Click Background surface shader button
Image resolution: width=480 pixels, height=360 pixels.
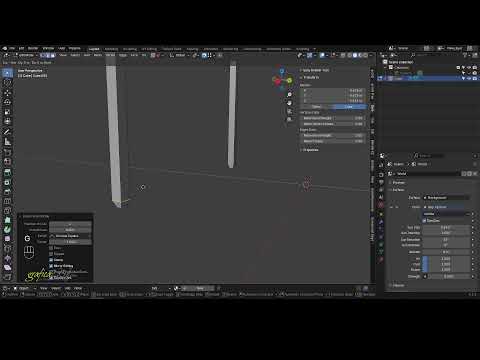(x=447, y=198)
